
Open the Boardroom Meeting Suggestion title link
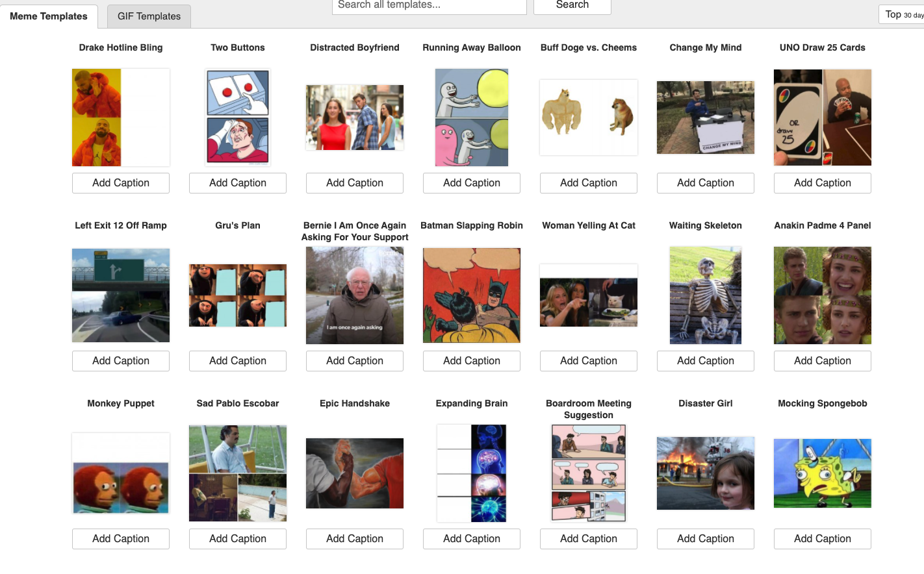coord(589,409)
